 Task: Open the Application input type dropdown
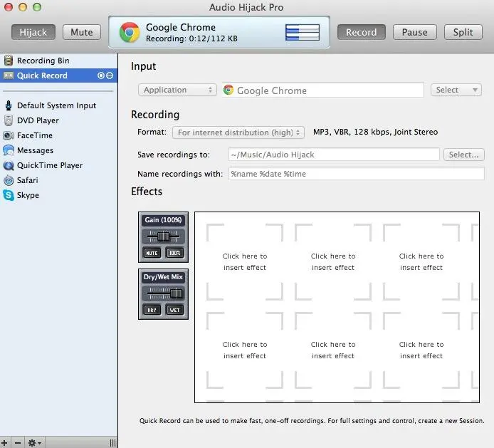click(177, 90)
